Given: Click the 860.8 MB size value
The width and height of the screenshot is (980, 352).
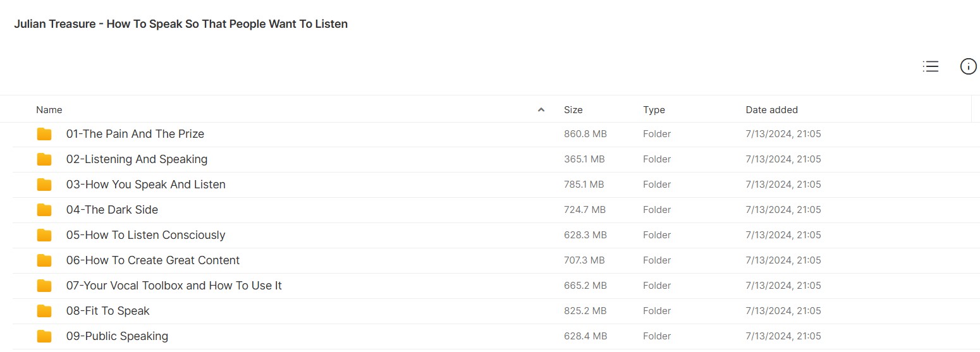Looking at the screenshot, I should click(x=585, y=134).
